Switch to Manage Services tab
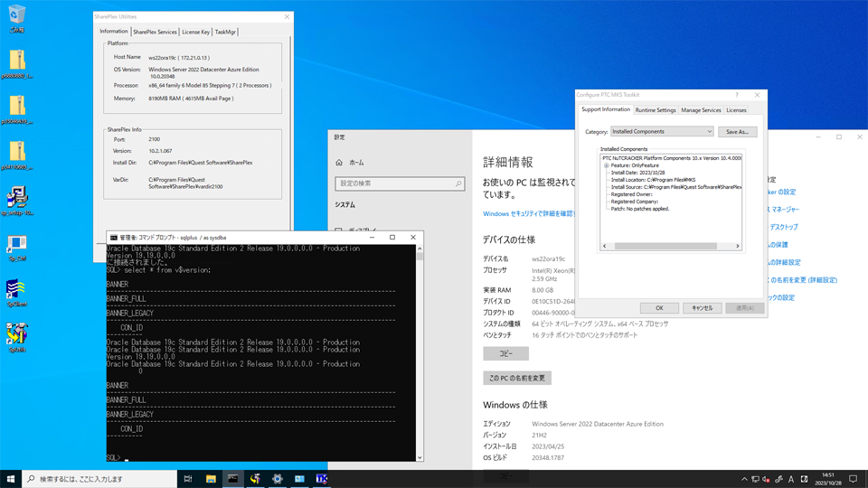Viewport: 868px width, 488px height. point(701,110)
